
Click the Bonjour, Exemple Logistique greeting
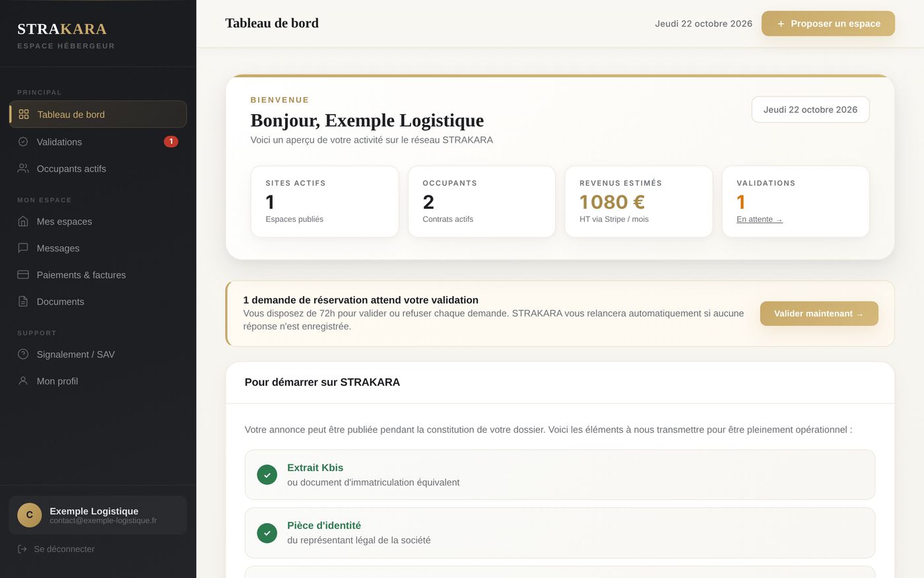point(367,120)
